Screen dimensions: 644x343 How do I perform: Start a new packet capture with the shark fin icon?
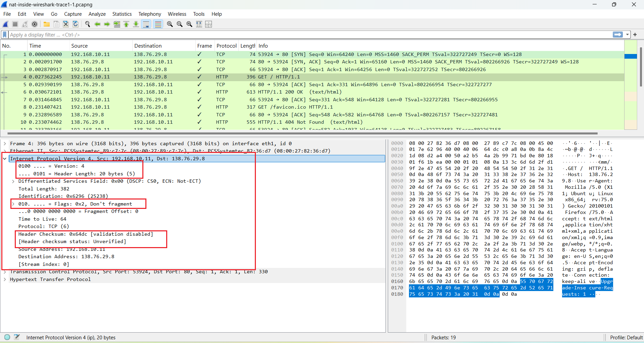tap(5, 24)
